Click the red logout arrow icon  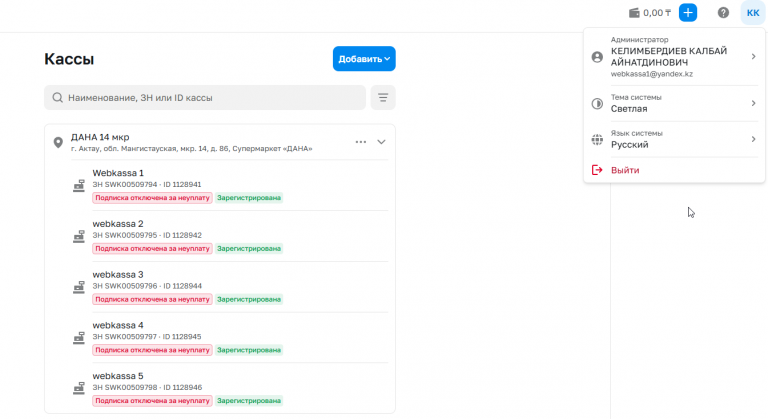coord(597,170)
